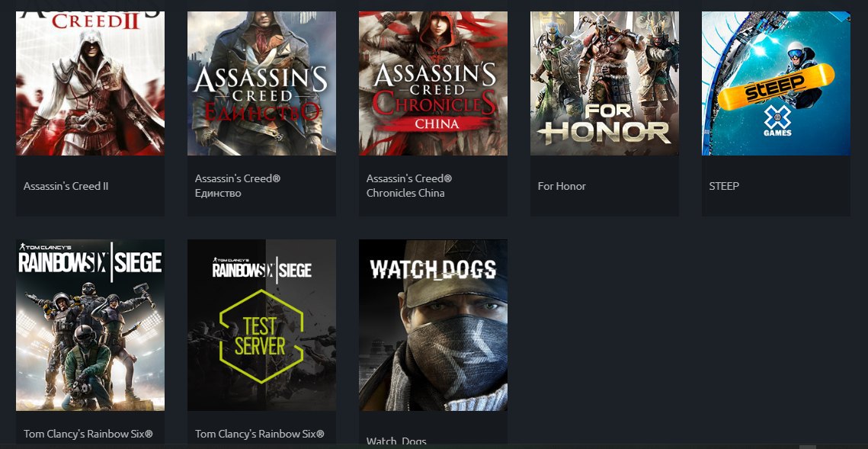Screen dimensions: 868x449
Task: Select the Watch_Dogs masked man cover
Action: coord(433,325)
